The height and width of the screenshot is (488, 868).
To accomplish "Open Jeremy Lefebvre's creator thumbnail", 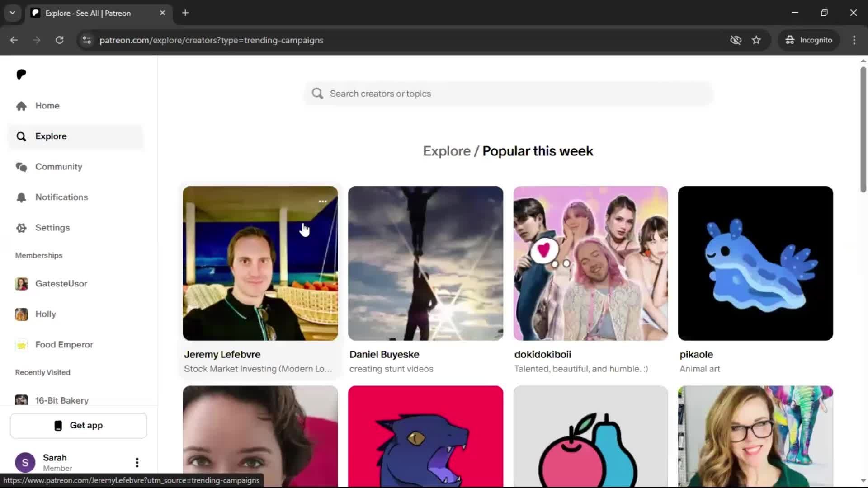I will click(x=260, y=263).
